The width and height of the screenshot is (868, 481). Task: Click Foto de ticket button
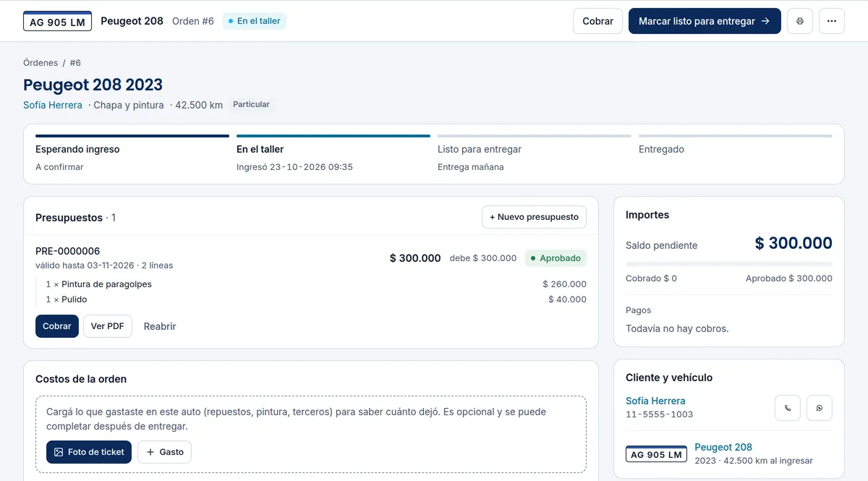tap(89, 452)
